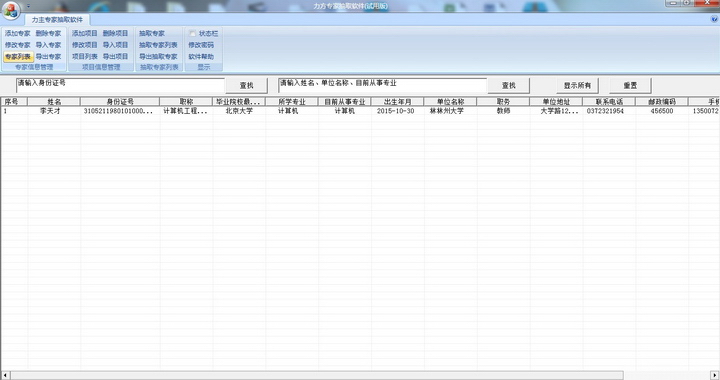Click 添加专家 in the ribbon
This screenshot has width=720, height=380.
(x=18, y=33)
